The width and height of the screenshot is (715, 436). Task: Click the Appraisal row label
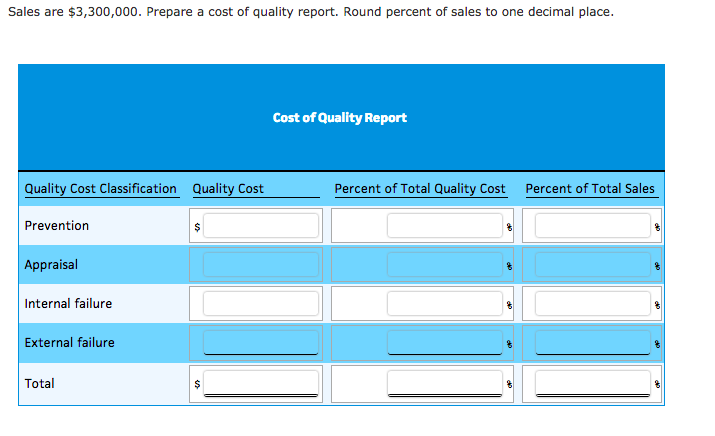pos(51,265)
